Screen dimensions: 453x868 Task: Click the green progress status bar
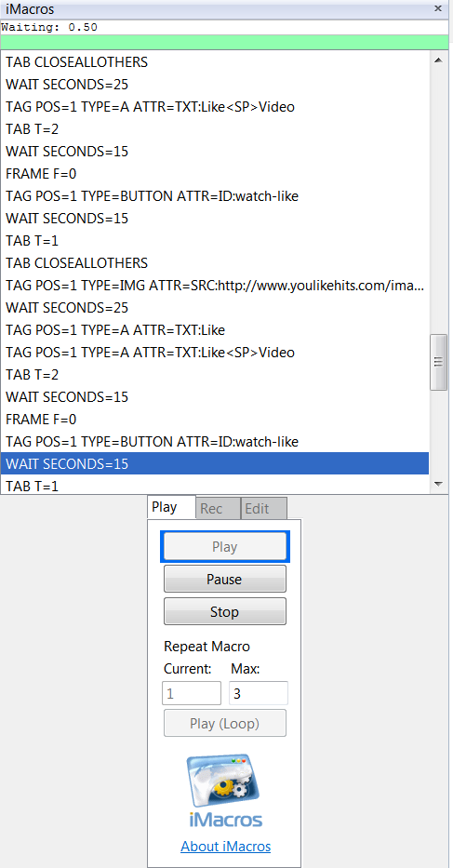pos(224,42)
